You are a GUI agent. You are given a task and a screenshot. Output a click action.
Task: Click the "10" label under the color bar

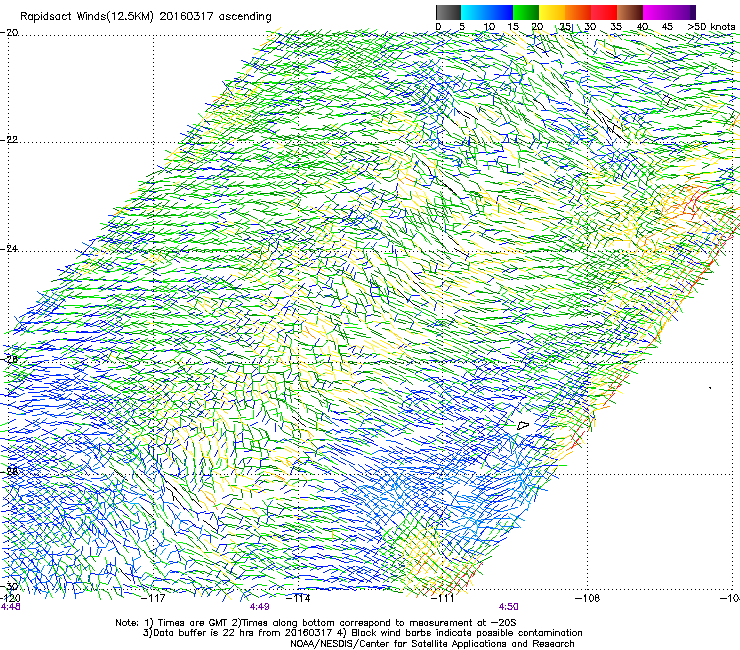(x=489, y=27)
